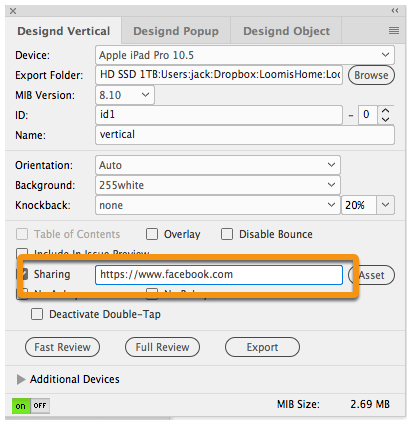Screen dimensions: 412x425
Task: Expand the Orientation Auto dropdown
Action: 218,165
